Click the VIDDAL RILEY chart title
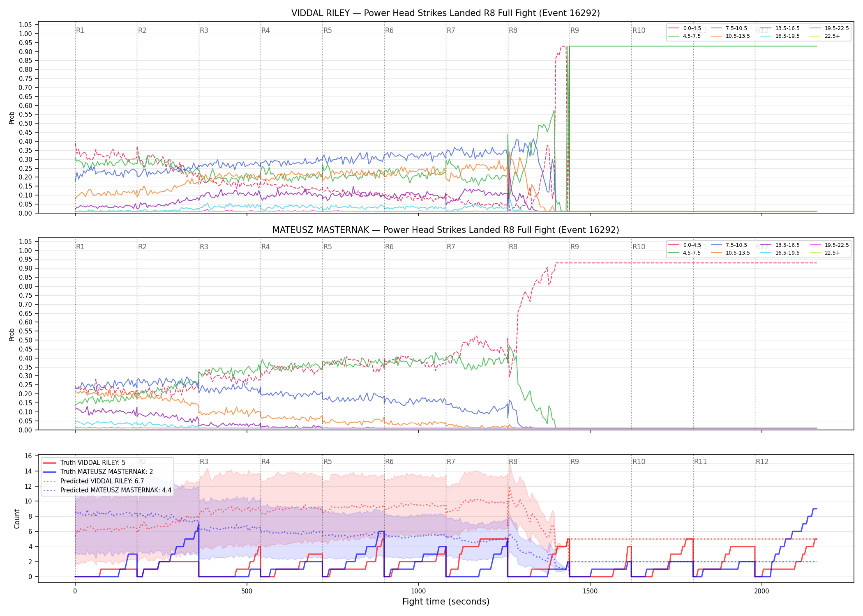The height and width of the screenshot is (616, 863). click(x=446, y=13)
